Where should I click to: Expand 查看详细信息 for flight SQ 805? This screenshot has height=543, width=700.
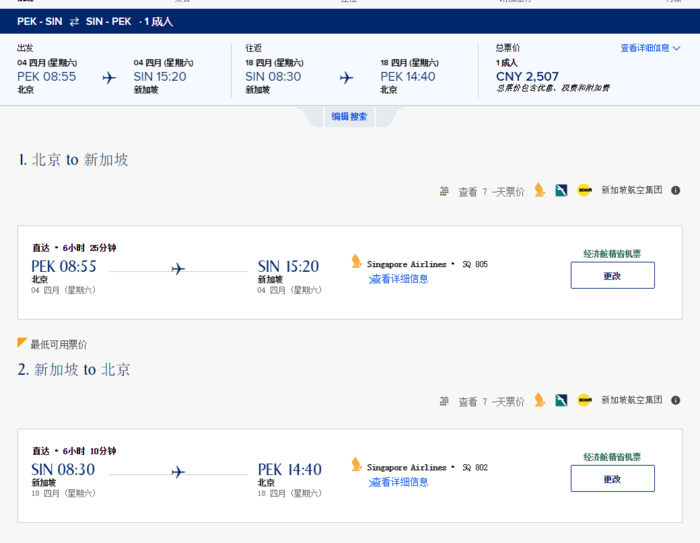click(400, 279)
